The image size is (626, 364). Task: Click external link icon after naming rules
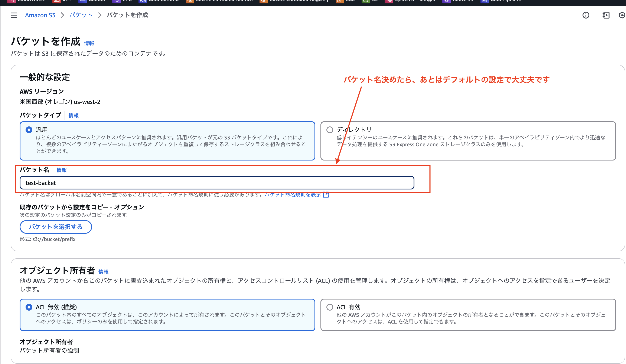click(x=326, y=195)
